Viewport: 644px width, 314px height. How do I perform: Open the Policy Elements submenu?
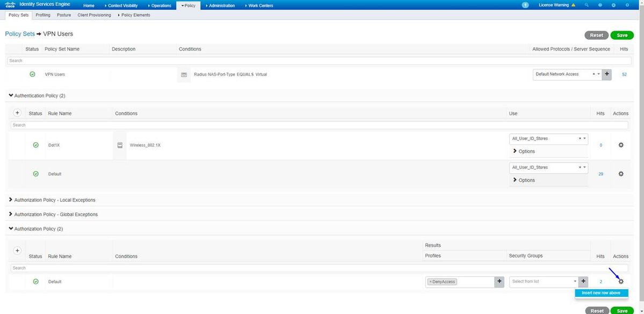[x=134, y=15]
